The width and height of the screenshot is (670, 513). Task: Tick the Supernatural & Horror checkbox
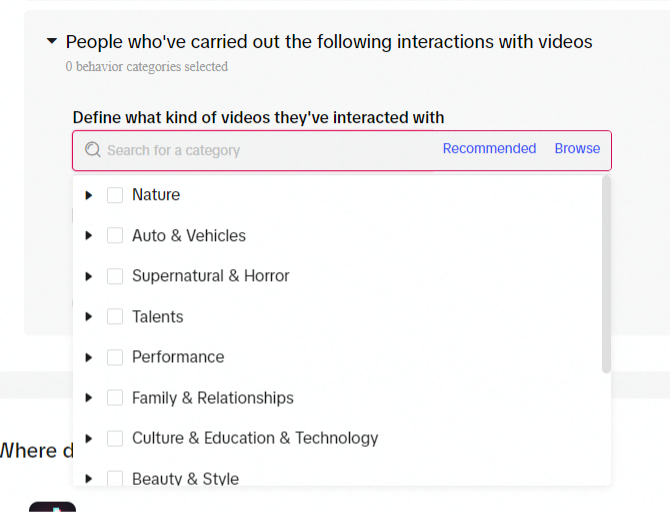[115, 276]
